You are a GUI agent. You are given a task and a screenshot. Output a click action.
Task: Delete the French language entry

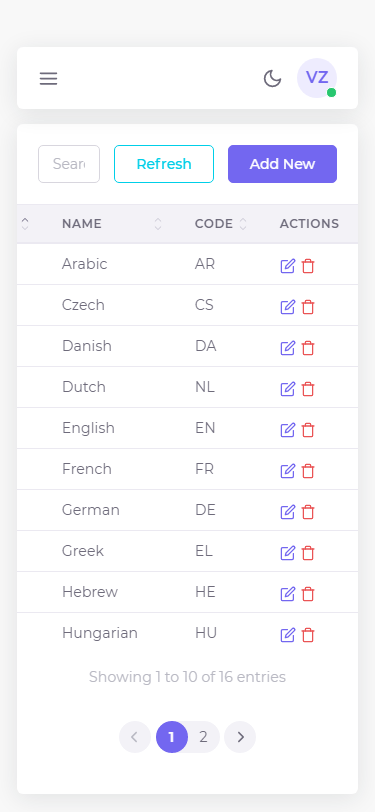[x=308, y=471]
